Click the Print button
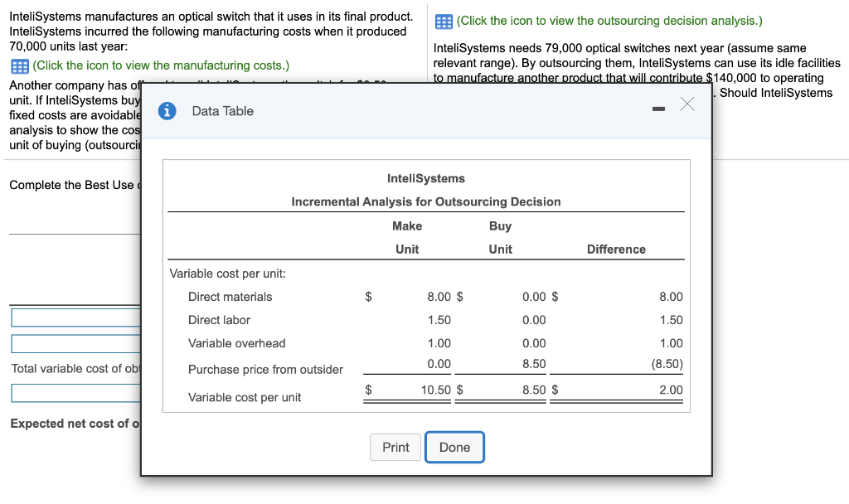 (x=395, y=447)
